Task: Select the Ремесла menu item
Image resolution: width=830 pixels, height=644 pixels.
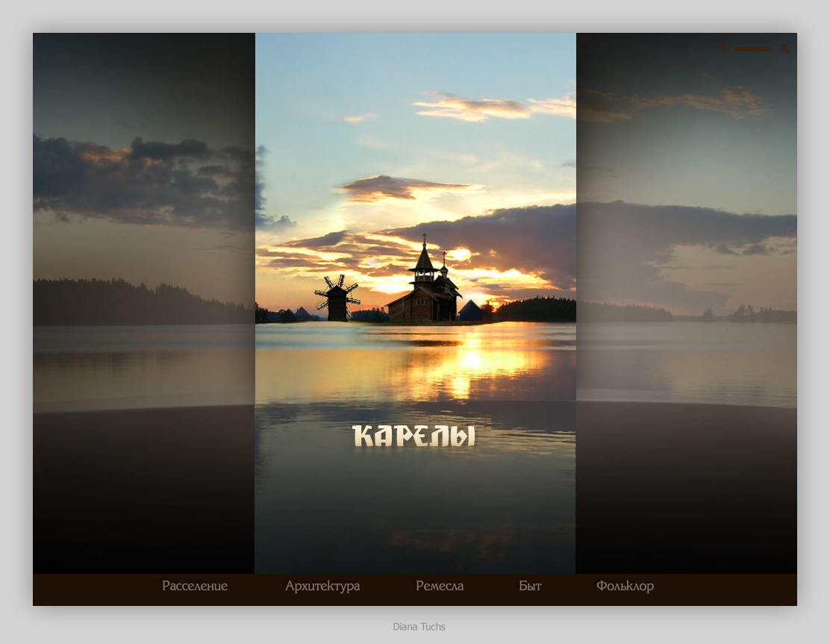Action: 440,586
